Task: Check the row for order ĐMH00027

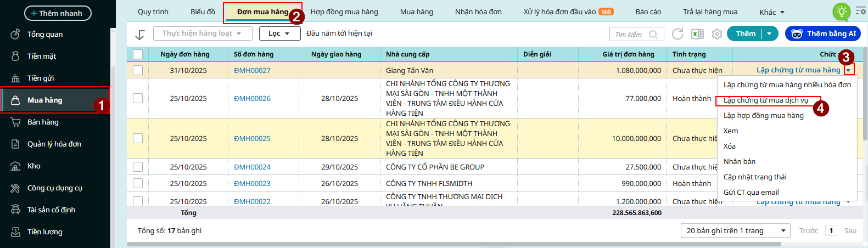Action: click(138, 70)
